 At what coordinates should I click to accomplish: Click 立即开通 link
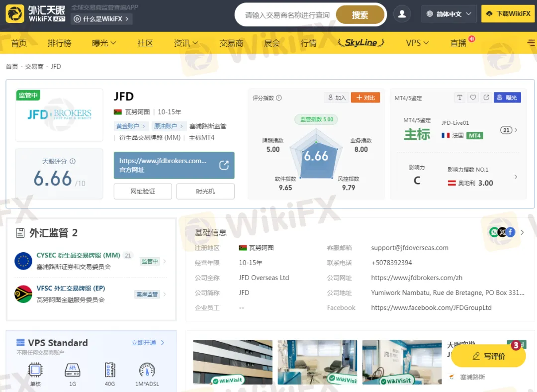pyautogui.click(x=148, y=343)
